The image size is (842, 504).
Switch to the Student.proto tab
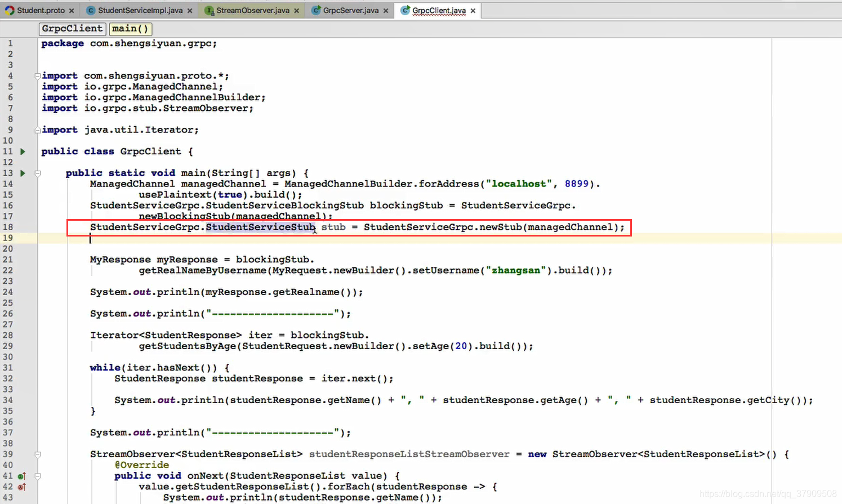point(41,11)
